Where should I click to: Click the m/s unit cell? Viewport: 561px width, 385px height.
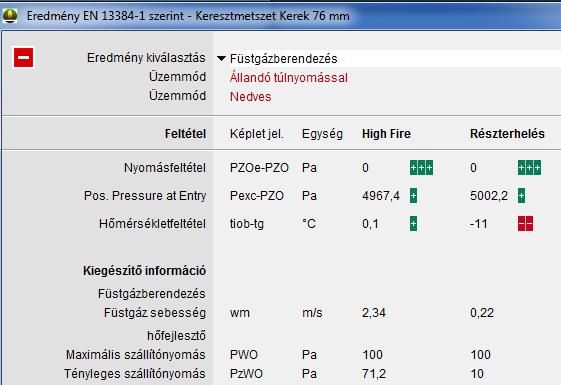click(312, 313)
